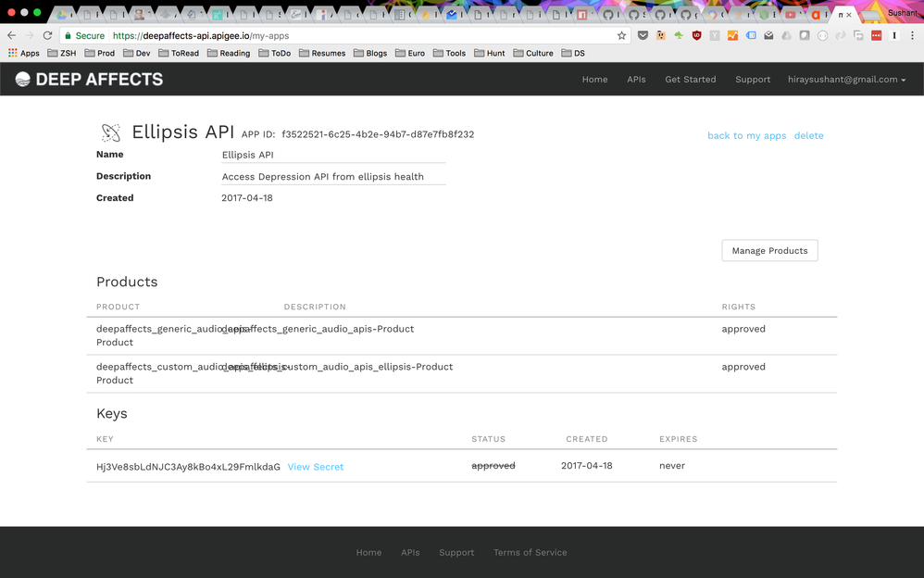Edit the Description field text
Screen dimensions: 924x578
point(333,177)
